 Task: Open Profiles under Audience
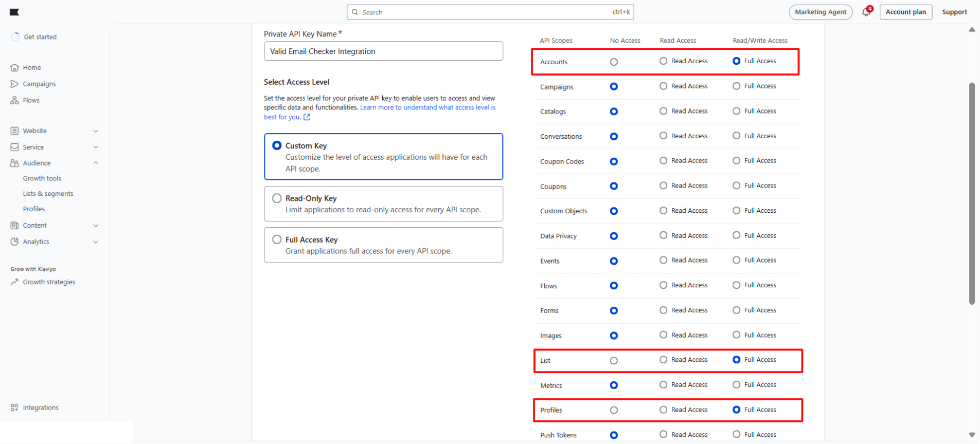[x=33, y=209]
